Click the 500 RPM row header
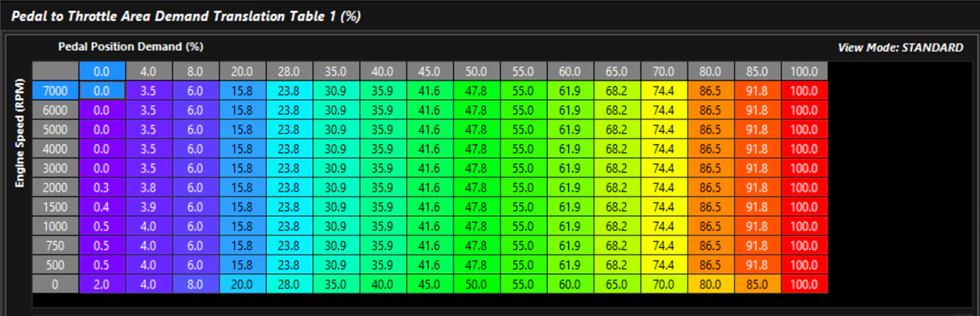This screenshot has width=980, height=316. pos(56,264)
